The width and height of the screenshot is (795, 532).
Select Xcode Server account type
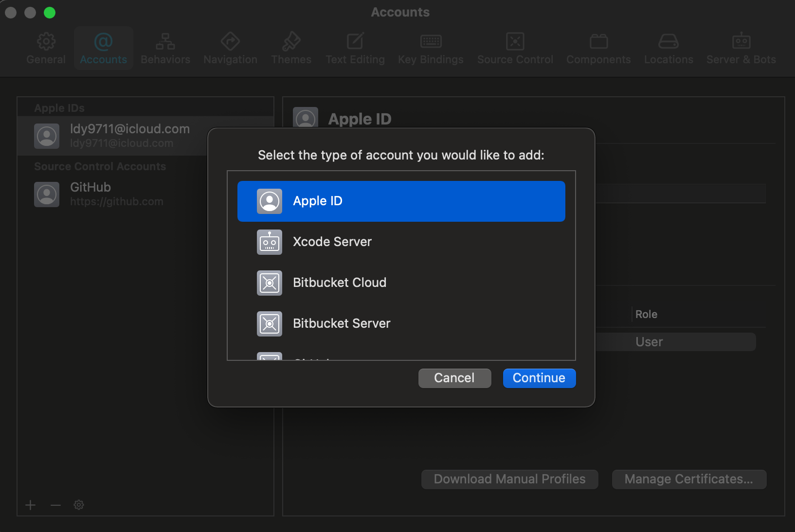pos(401,242)
